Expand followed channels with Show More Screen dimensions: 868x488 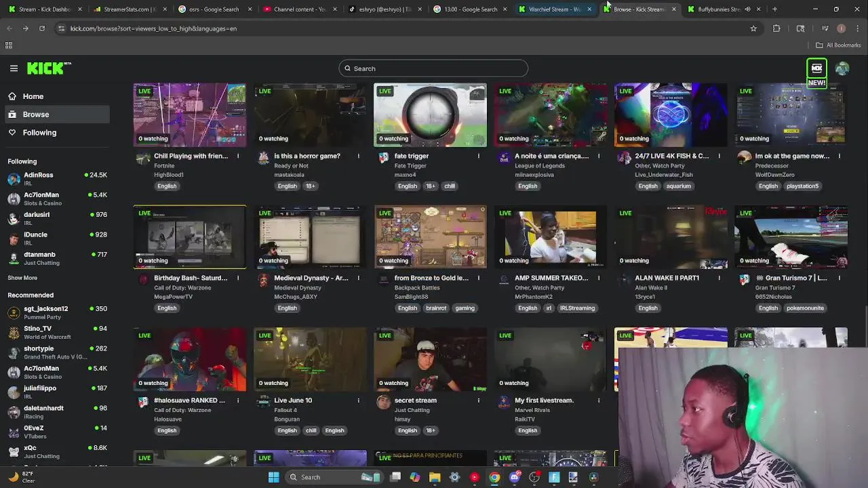22,278
